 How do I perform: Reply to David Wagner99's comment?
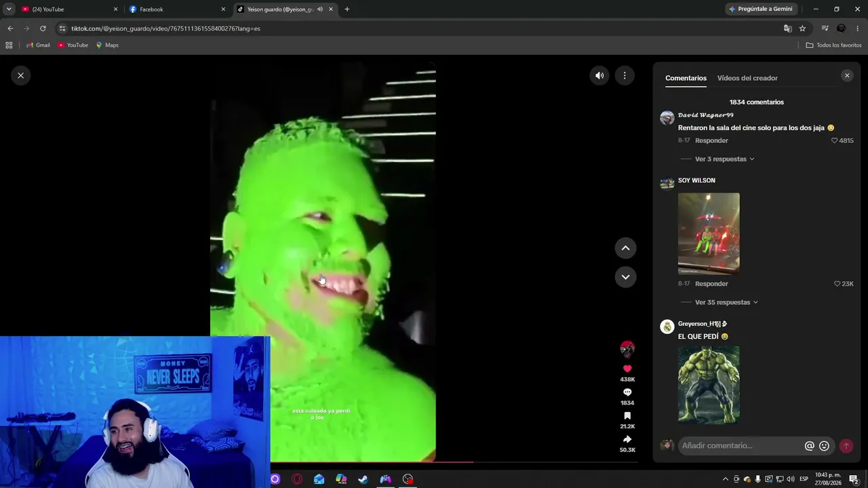point(711,140)
